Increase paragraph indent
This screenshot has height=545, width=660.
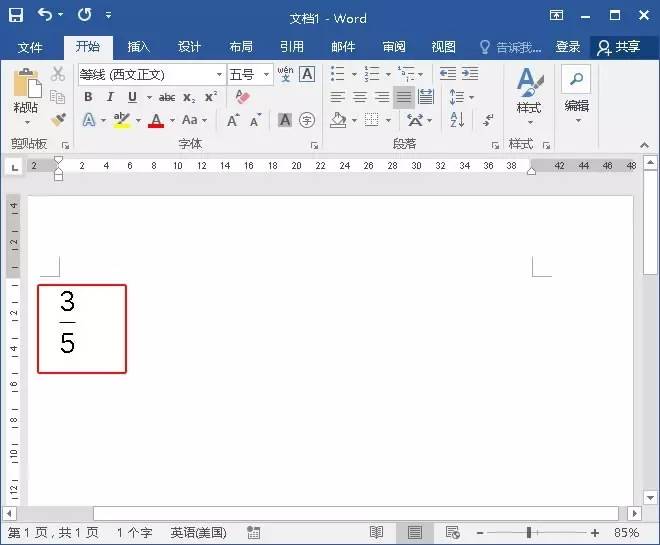[x=470, y=74]
